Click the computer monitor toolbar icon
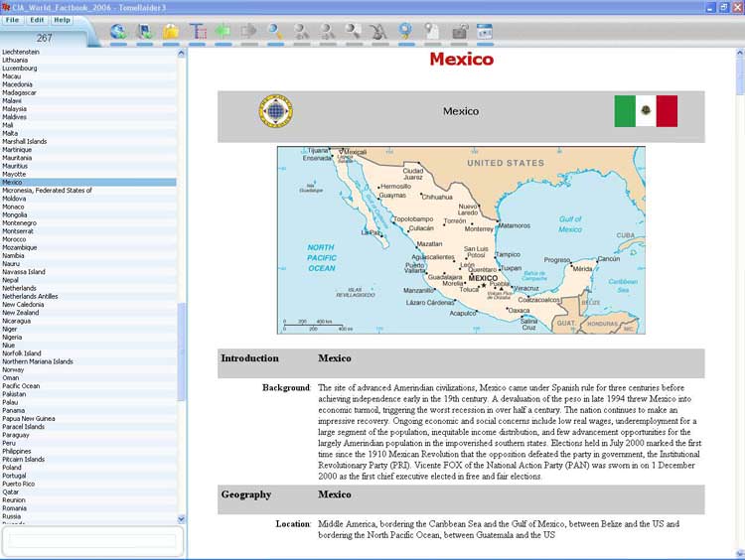The width and height of the screenshot is (745, 560). pyautogui.click(x=145, y=32)
